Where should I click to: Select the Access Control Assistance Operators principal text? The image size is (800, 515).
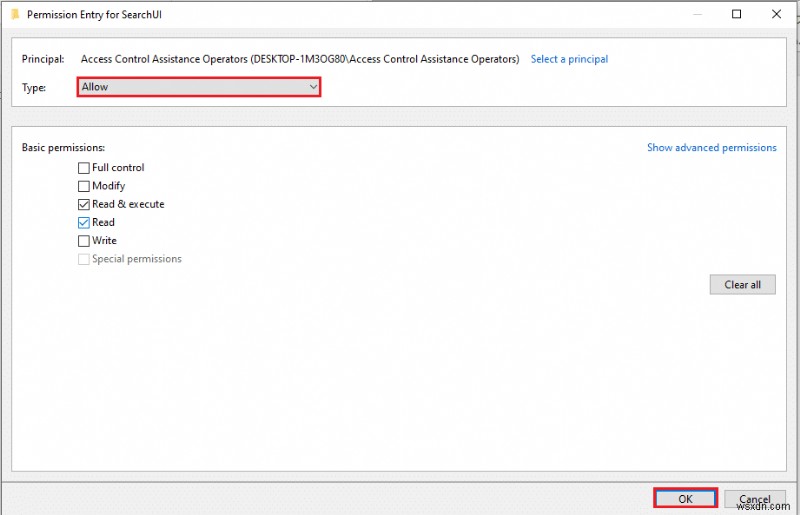pos(299,59)
